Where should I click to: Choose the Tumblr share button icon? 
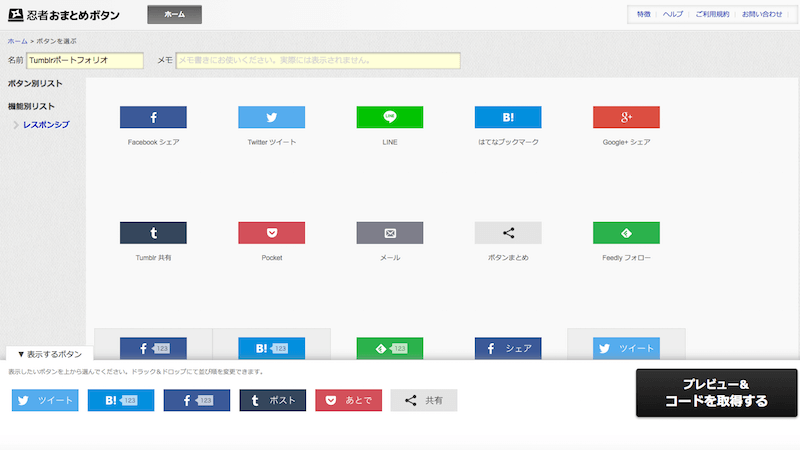tap(153, 233)
